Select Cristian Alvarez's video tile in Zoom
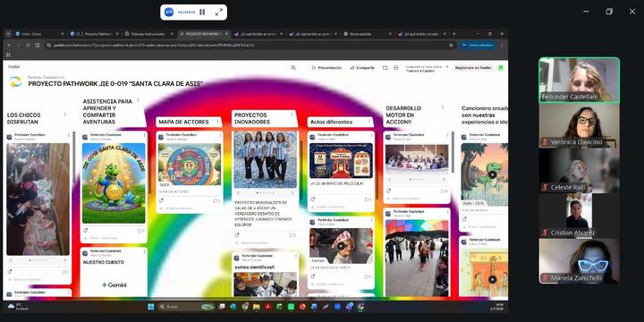Viewport: 644px width, 322px height. 579,216
